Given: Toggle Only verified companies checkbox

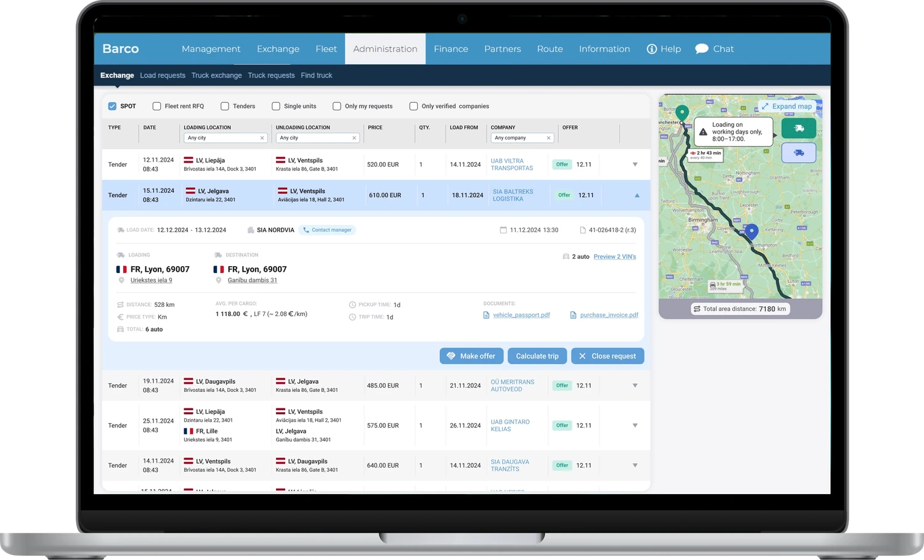Looking at the screenshot, I should coord(413,106).
